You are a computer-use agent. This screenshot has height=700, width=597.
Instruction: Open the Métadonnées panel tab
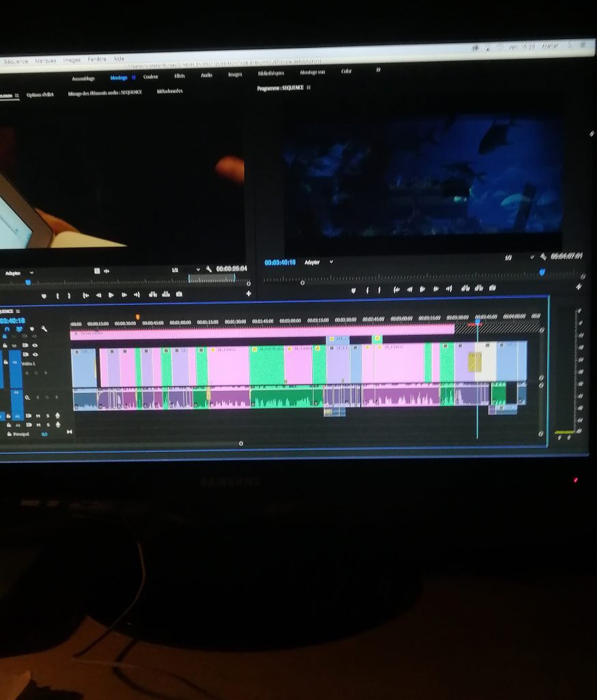coord(169,91)
